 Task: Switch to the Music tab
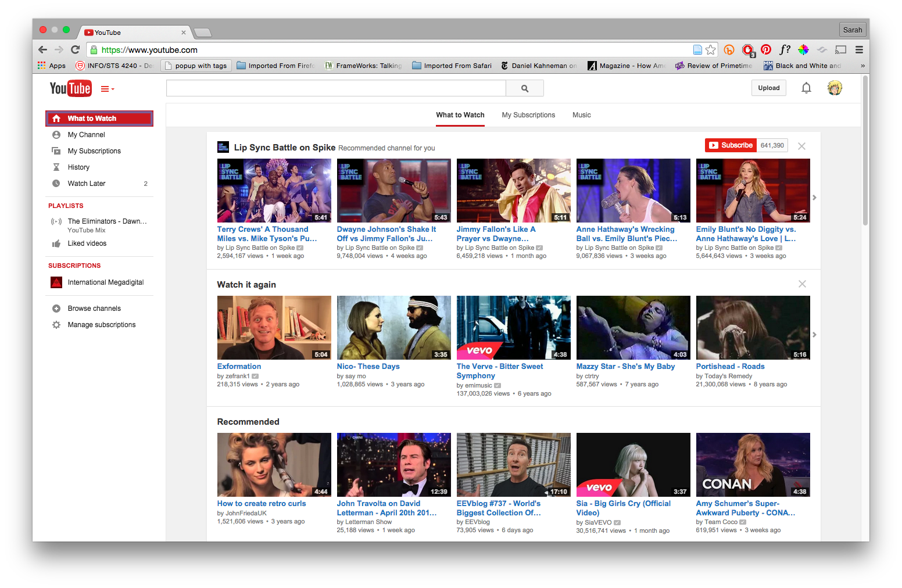coord(581,115)
